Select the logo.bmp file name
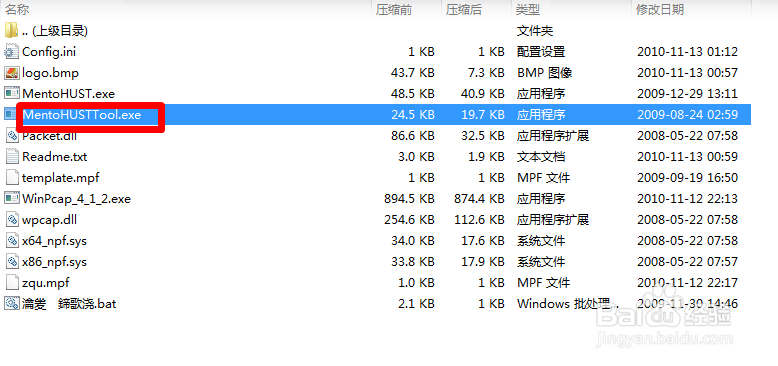778x366 pixels. pyautogui.click(x=51, y=73)
